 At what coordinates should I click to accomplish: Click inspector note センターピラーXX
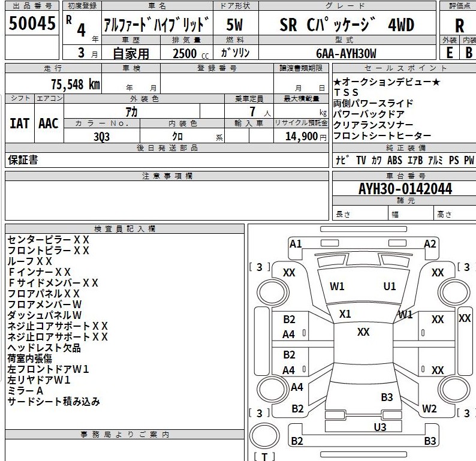(x=49, y=240)
